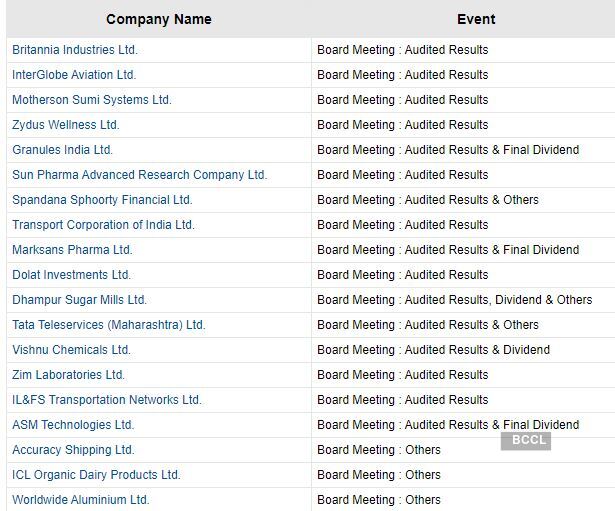Select Zydus Wellness Ltd. link
This screenshot has width=615, height=511.
(x=66, y=125)
